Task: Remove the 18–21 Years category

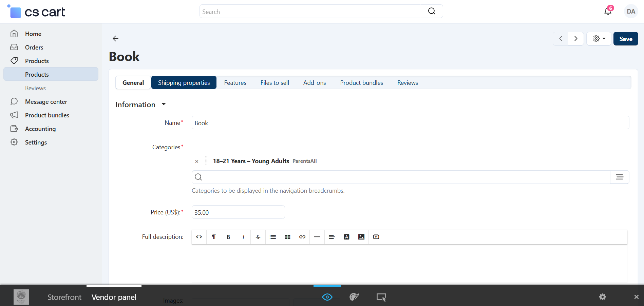Action: point(197,161)
